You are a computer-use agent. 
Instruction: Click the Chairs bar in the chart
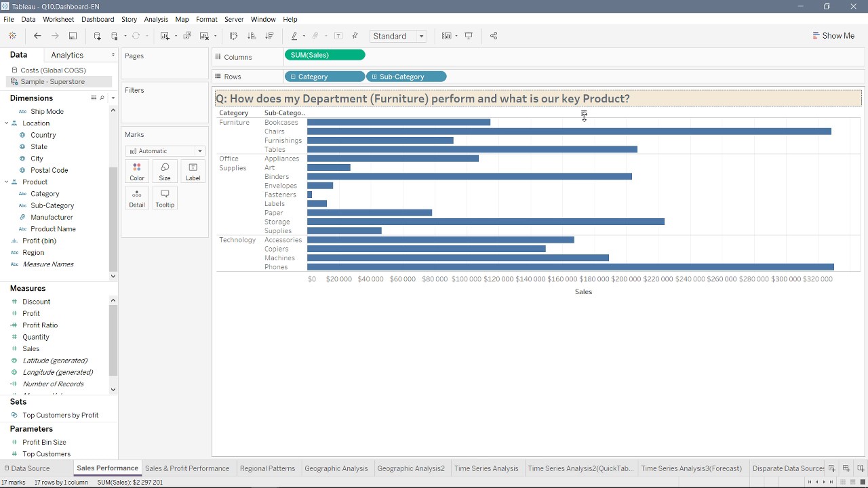(569, 131)
